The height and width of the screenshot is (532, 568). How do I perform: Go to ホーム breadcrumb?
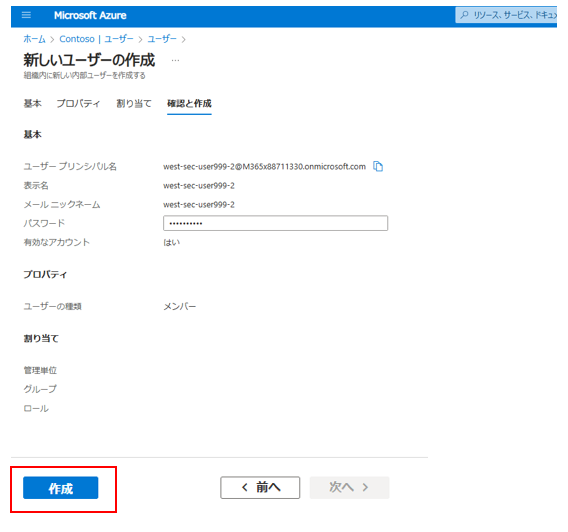(x=34, y=39)
